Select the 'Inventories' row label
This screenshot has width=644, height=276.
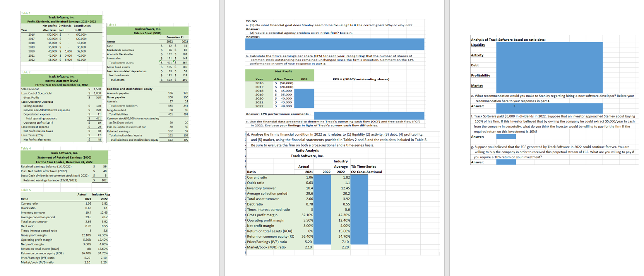[x=114, y=59]
